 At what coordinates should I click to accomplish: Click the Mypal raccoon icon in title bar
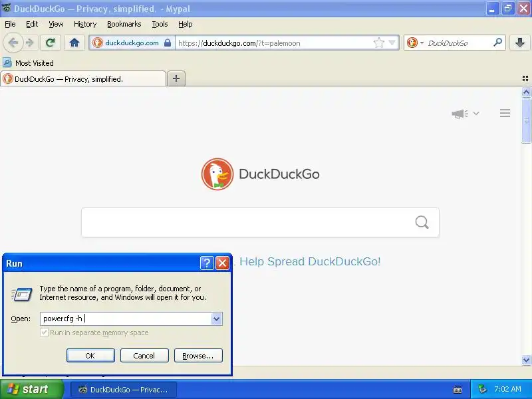click(x=6, y=7)
